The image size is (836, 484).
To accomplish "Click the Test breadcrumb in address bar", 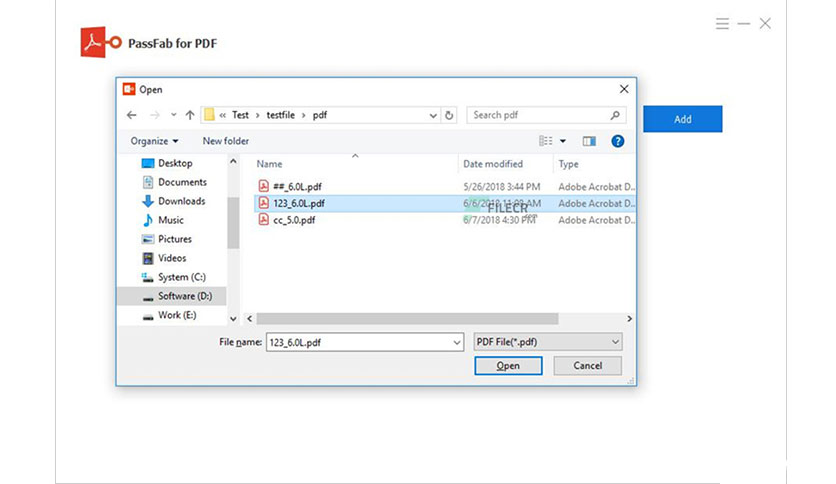I will (240, 115).
